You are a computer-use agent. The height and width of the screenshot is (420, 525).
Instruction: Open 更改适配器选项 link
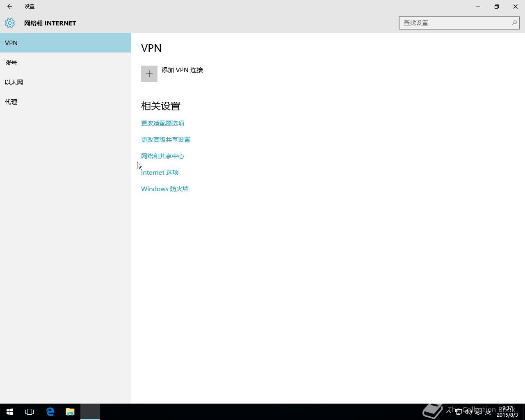point(162,123)
